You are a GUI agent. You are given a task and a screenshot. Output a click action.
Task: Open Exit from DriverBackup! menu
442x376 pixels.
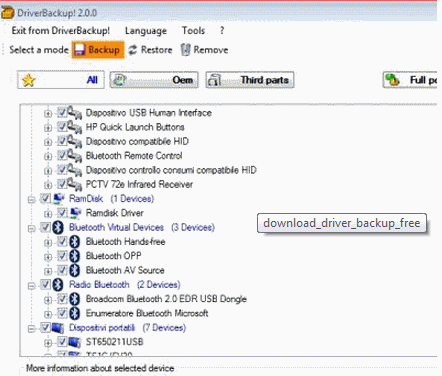pyautogui.click(x=61, y=31)
